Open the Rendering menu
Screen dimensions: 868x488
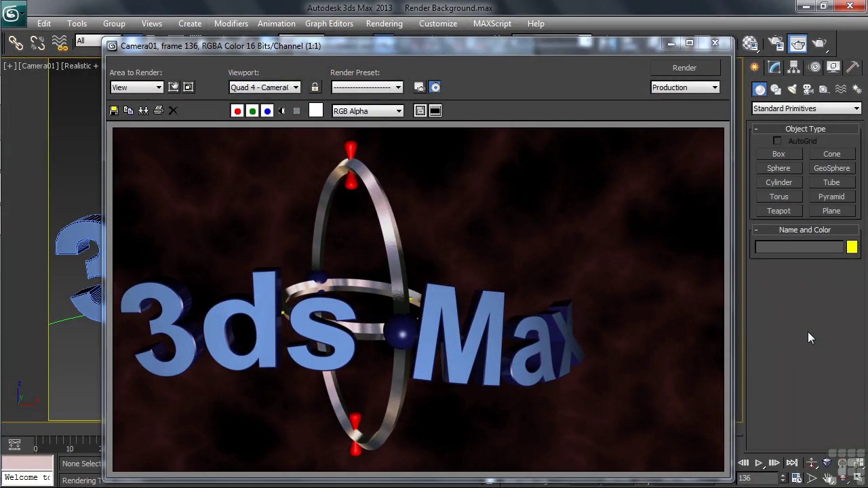pos(384,24)
